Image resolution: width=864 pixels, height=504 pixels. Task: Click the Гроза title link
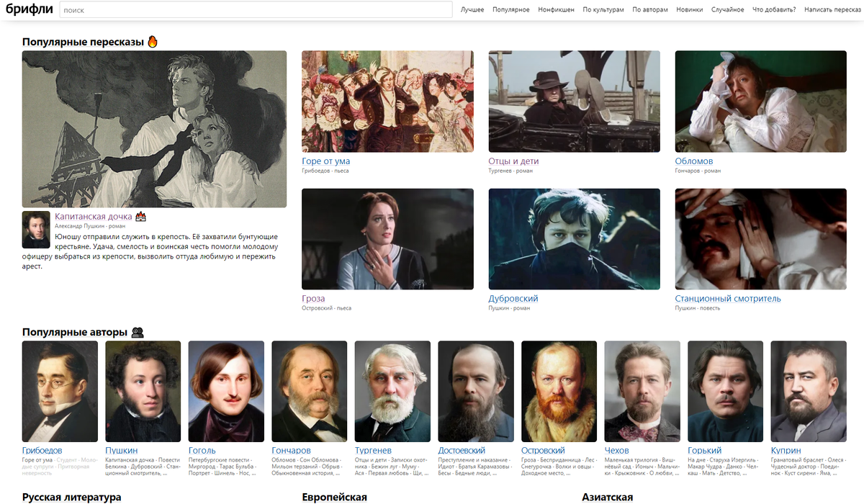[x=313, y=299]
